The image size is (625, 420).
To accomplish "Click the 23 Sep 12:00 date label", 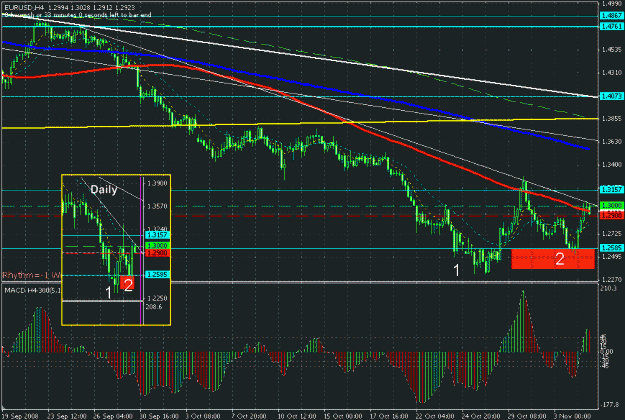I will pyautogui.click(x=67, y=416).
